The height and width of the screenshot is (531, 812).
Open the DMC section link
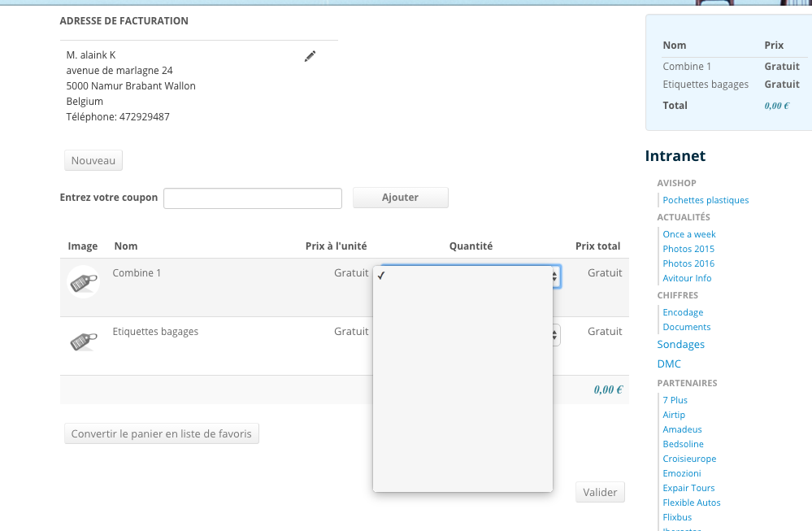pyautogui.click(x=669, y=364)
